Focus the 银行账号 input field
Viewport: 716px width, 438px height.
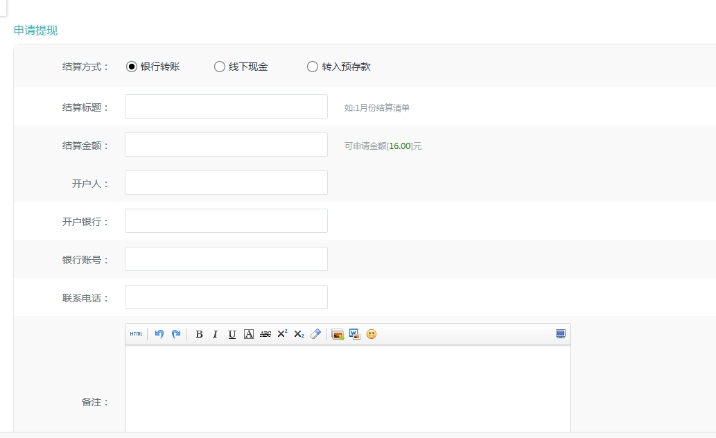(226, 259)
